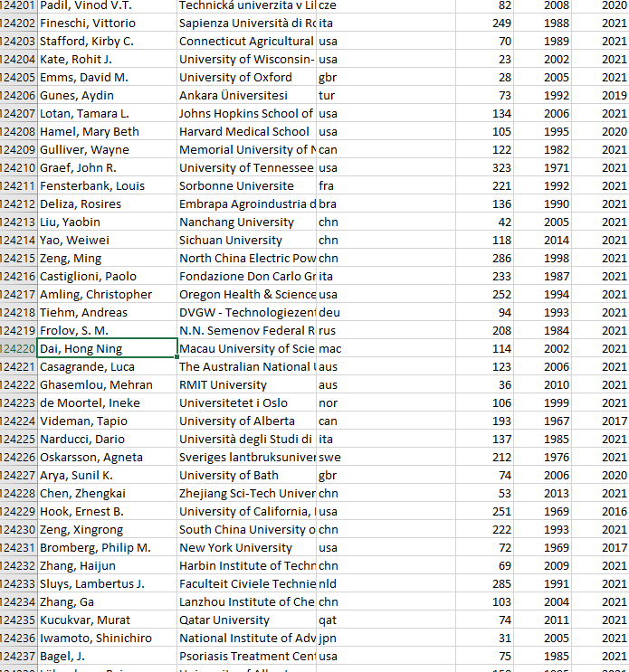Screen dimensions: 629x672
Task: Click the value 285 in Sluys row
Action: [484, 583]
